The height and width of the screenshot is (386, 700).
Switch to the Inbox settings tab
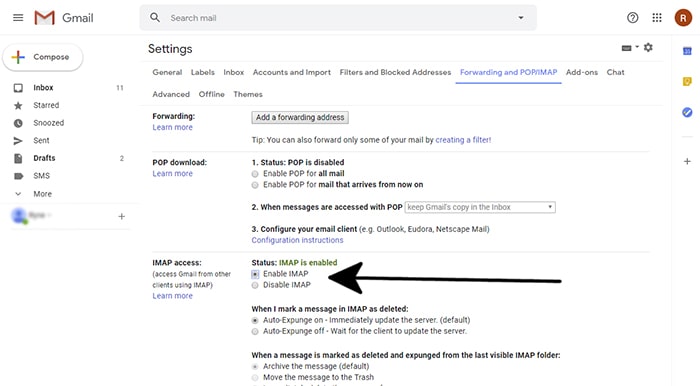pos(233,72)
